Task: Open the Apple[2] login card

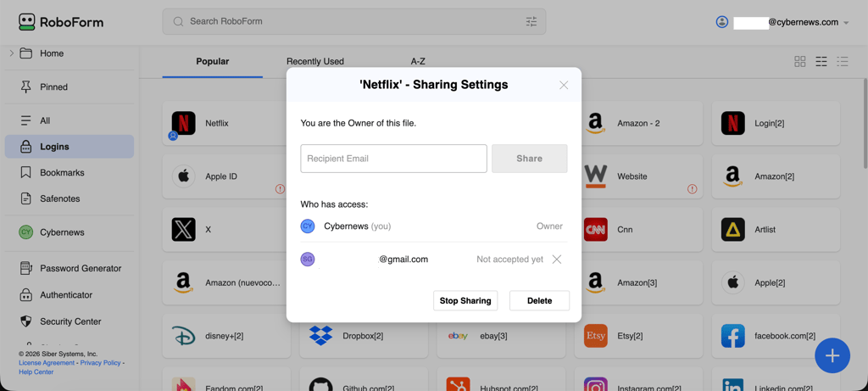Action: [x=776, y=282]
